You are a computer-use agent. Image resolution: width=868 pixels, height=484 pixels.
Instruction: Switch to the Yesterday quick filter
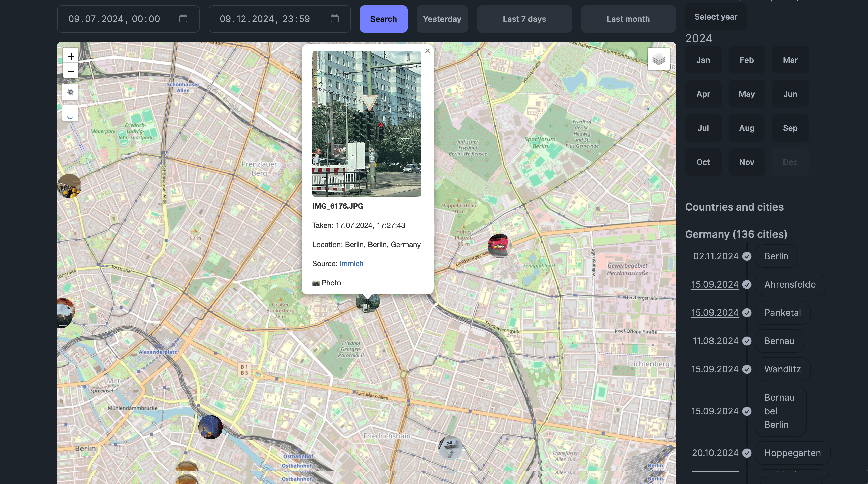[442, 19]
